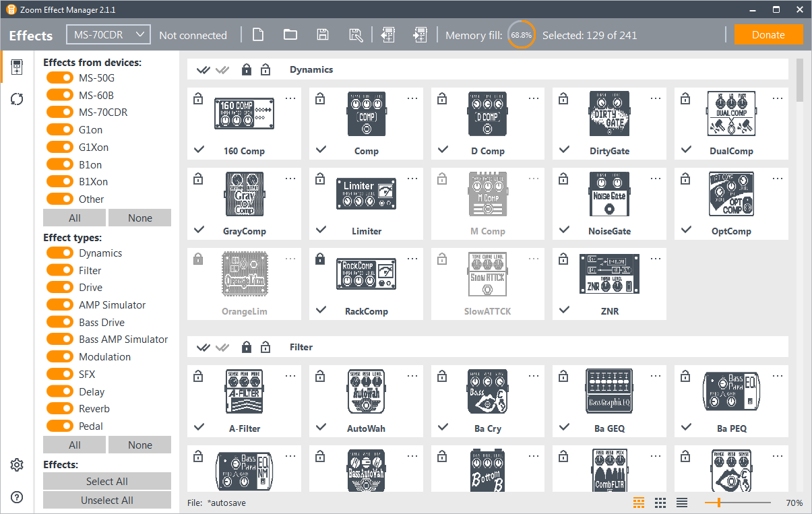Toggle B1on device filter
Screen dimensions: 812x514
pos(60,164)
